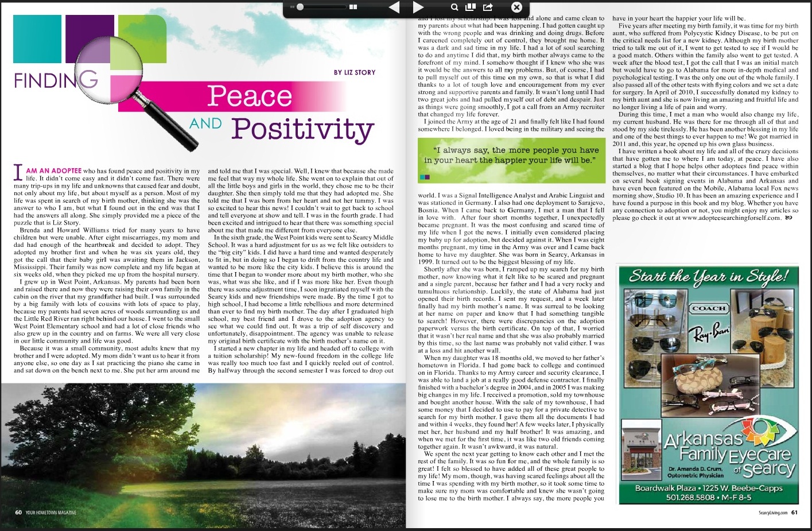
Task: Go to the next page with right arrow
Action: 418,7
